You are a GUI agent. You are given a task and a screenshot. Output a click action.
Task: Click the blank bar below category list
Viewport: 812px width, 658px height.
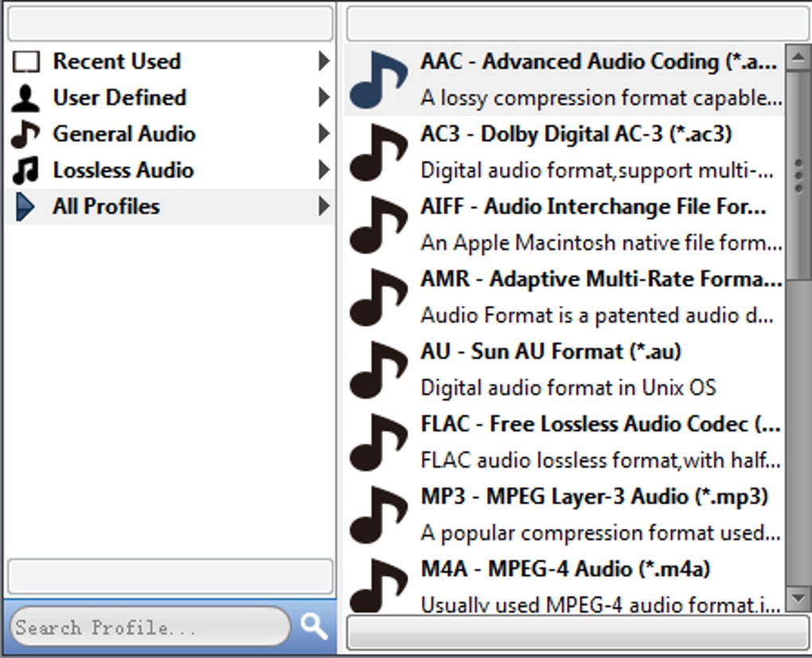click(170, 576)
